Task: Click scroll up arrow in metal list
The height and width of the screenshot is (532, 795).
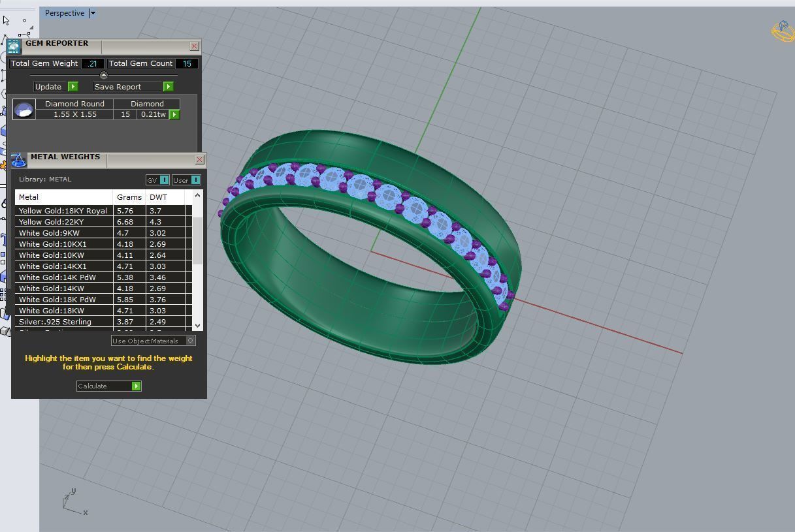Action: (x=197, y=196)
